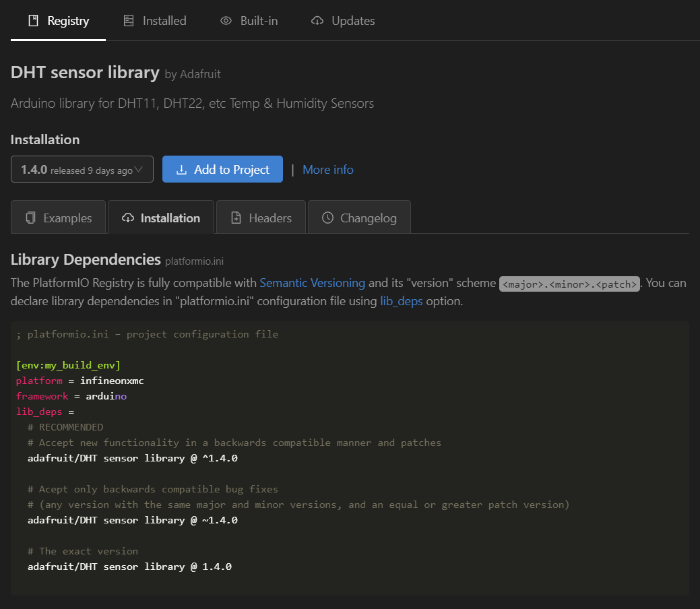The height and width of the screenshot is (609, 700).
Task: Click 'adafruit/DHT sensor library @ ~1.4.0' line
Action: (x=133, y=520)
